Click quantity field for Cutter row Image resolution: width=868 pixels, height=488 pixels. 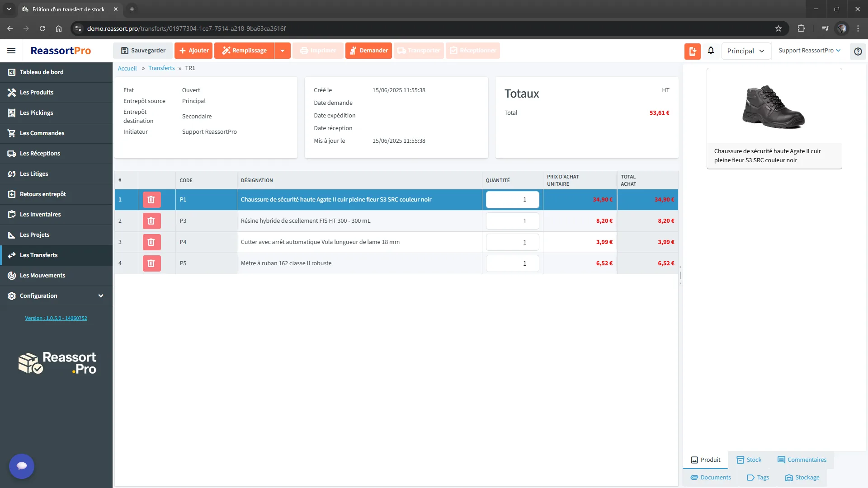pos(512,242)
